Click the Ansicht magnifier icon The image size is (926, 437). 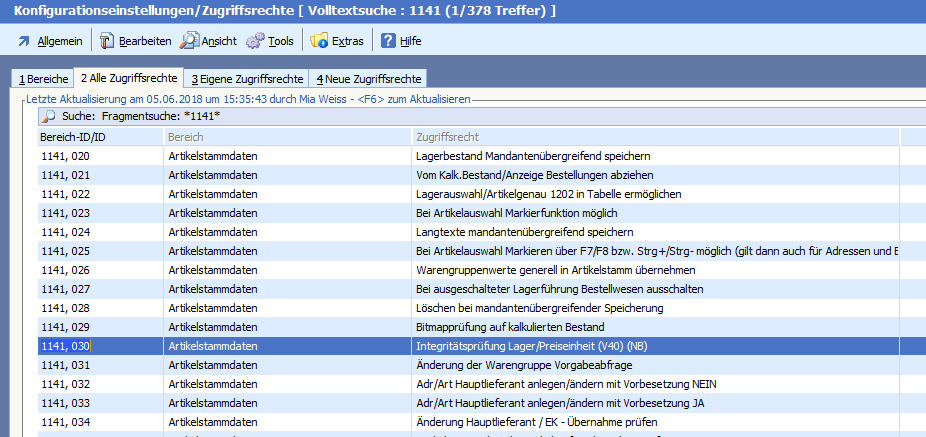pyautogui.click(x=189, y=41)
